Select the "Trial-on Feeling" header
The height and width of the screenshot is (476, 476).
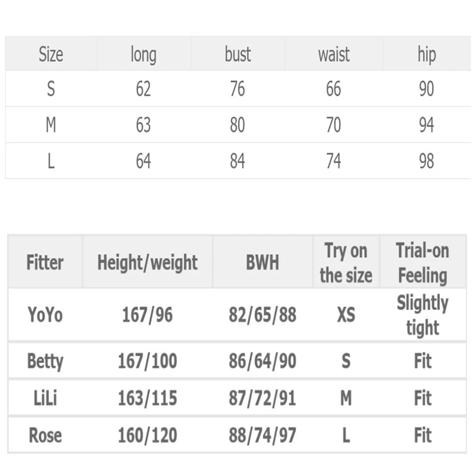[x=422, y=262]
